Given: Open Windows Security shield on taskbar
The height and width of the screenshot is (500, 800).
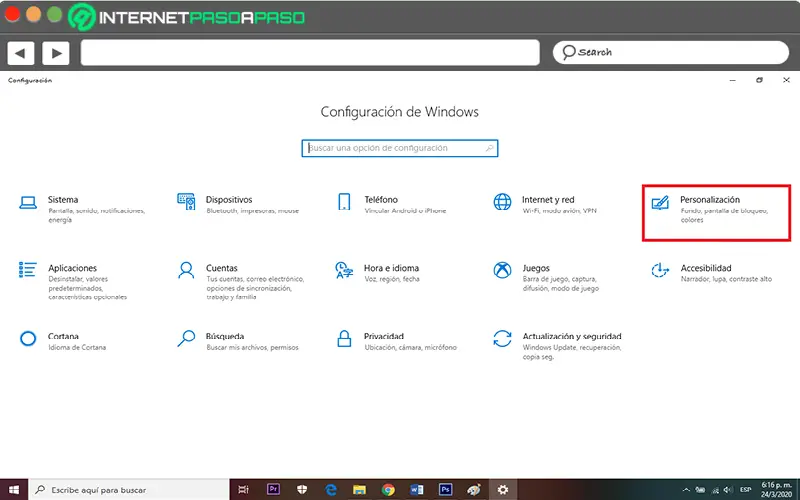Looking at the screenshot, I should (302, 490).
